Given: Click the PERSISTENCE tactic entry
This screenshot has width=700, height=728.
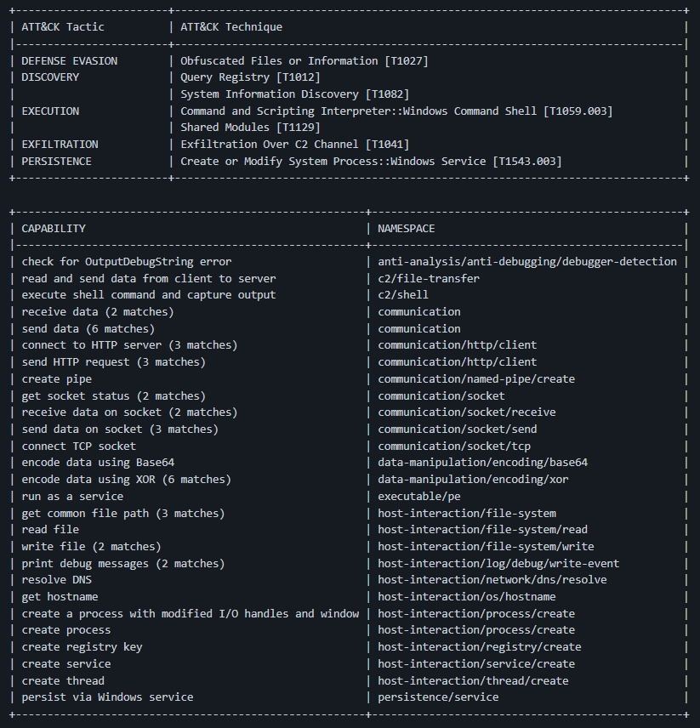Looking at the screenshot, I should click(x=56, y=162).
